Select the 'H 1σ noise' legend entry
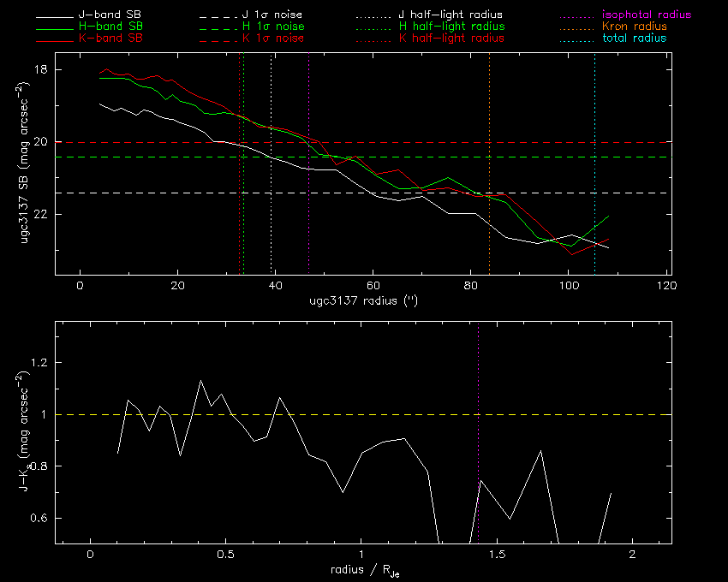The image size is (728, 582). [273, 26]
